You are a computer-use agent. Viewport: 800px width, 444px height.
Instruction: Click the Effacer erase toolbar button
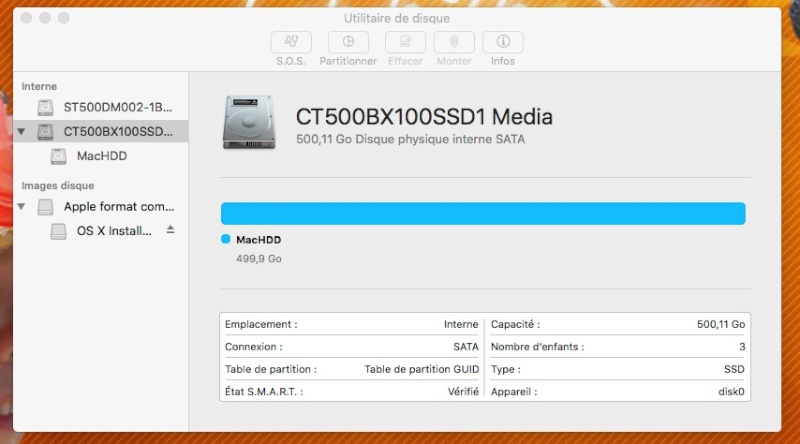point(405,42)
